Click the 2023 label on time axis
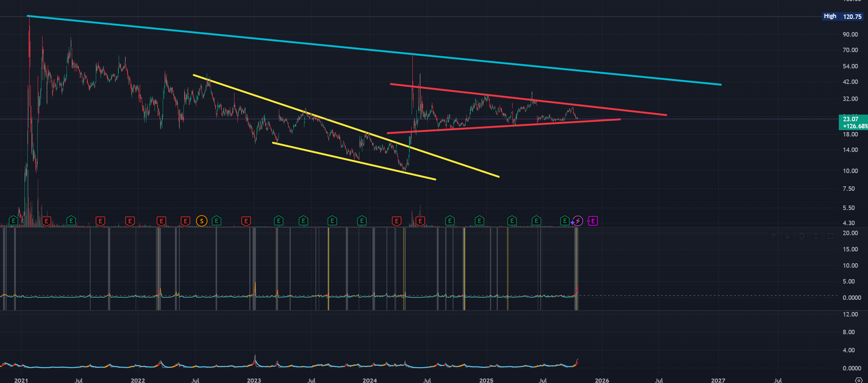 (x=254, y=380)
